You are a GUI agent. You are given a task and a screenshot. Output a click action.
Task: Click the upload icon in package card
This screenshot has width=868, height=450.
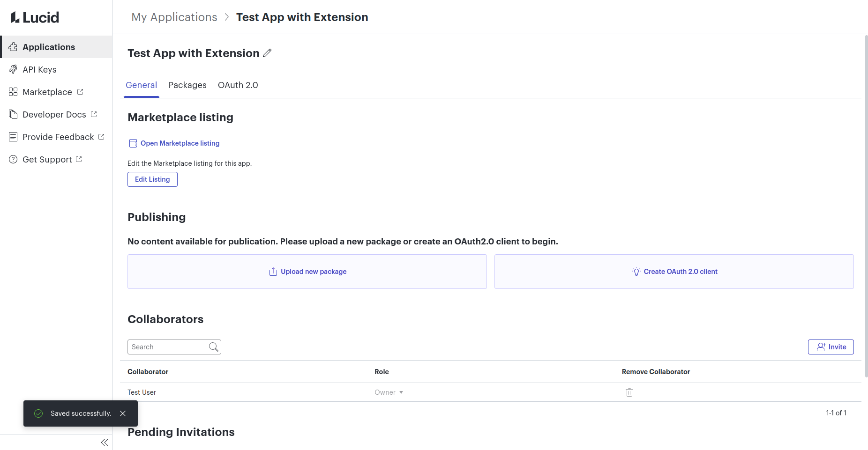[x=273, y=272]
